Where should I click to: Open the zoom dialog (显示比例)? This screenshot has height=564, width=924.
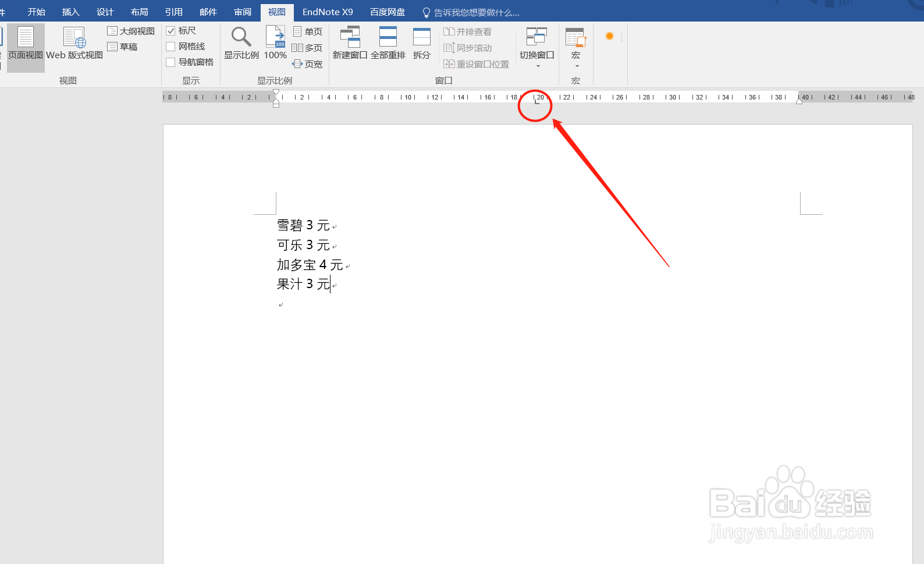[x=241, y=44]
